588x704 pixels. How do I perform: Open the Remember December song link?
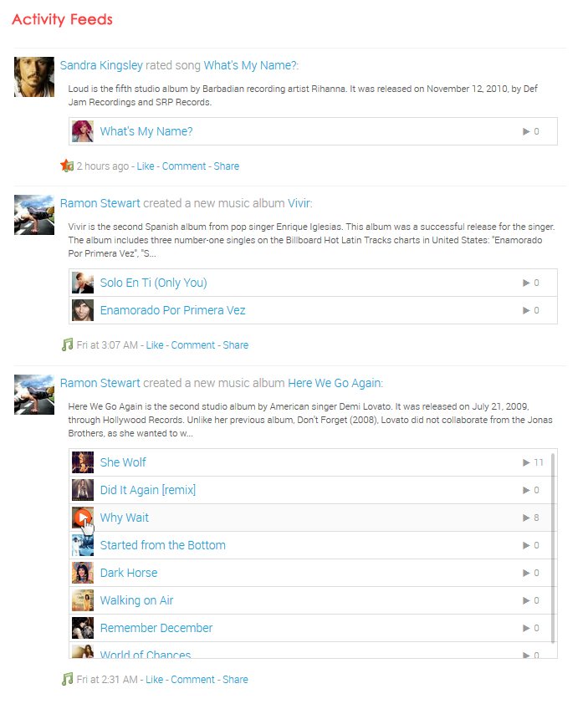click(x=156, y=628)
